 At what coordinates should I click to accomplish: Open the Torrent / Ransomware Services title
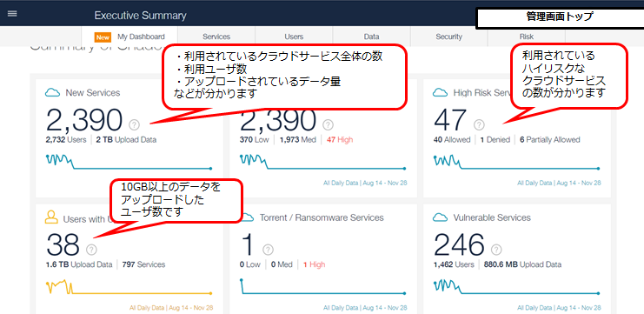(x=322, y=217)
